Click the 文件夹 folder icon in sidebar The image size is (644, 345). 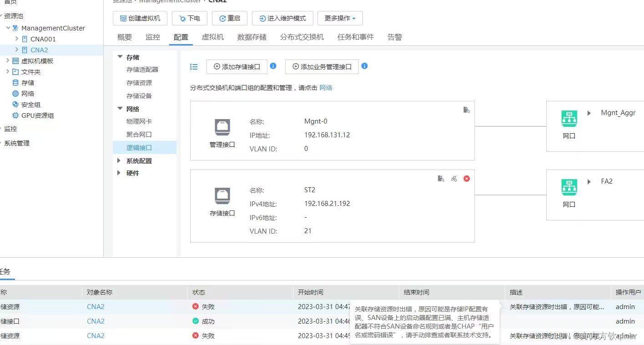[x=15, y=72]
